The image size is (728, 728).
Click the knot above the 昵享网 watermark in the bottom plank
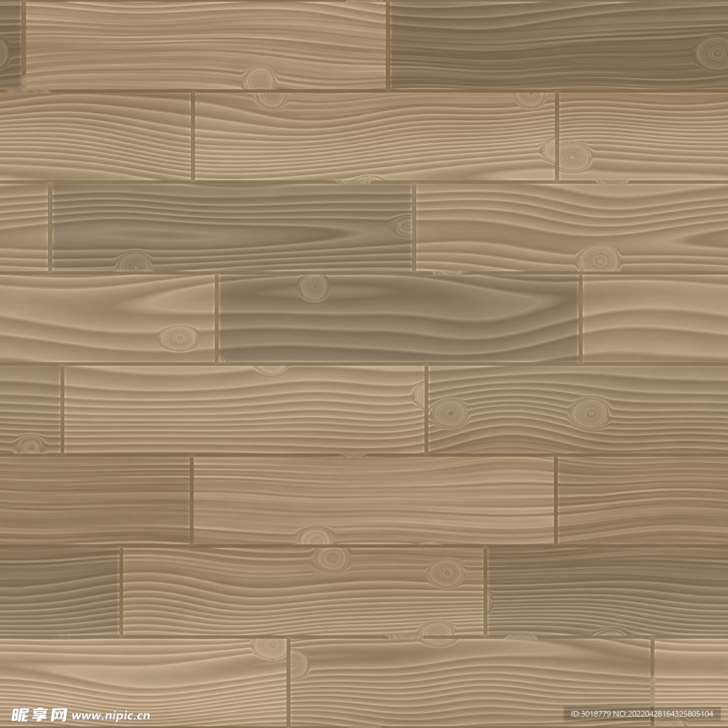[x=269, y=648]
